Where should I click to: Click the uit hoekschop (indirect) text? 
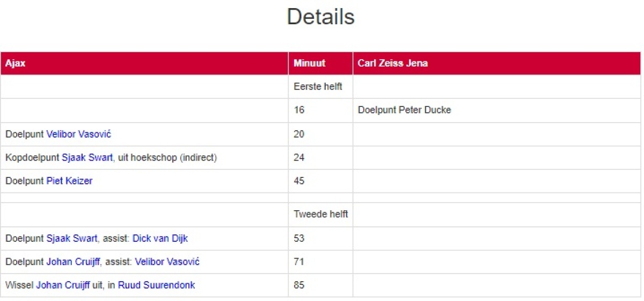pos(167,158)
